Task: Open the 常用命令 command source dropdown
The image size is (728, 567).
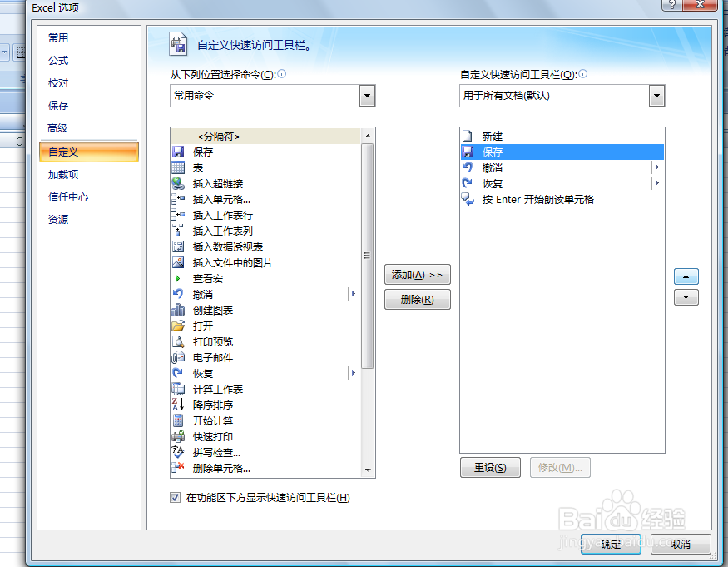Action: click(x=367, y=96)
